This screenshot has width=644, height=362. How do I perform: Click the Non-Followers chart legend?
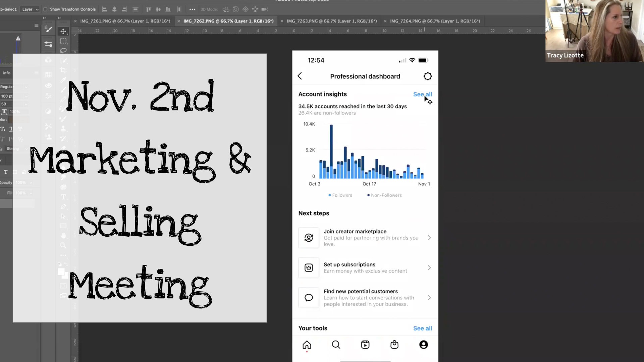coord(384,195)
